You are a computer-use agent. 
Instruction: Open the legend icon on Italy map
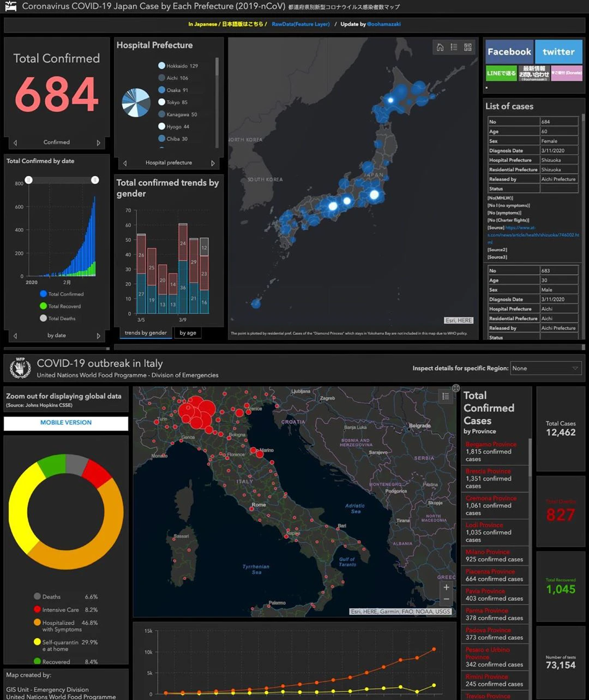[446, 396]
